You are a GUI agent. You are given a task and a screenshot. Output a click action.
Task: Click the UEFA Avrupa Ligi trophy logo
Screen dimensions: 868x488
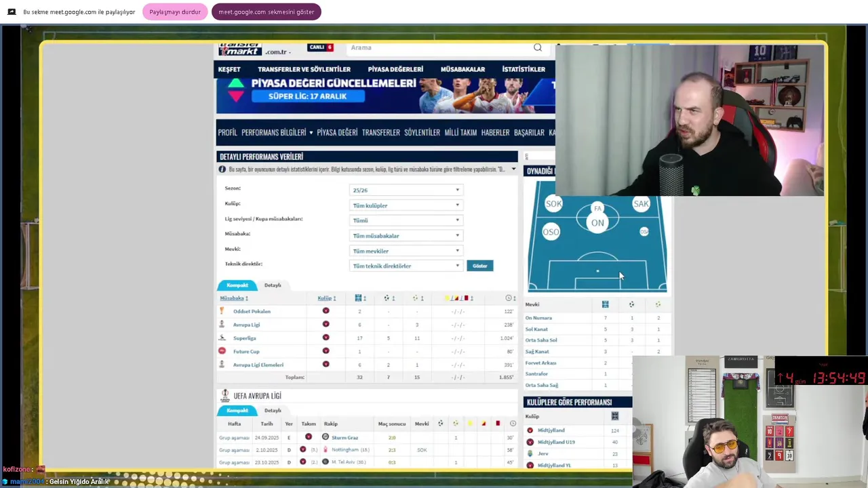pyautogui.click(x=224, y=396)
